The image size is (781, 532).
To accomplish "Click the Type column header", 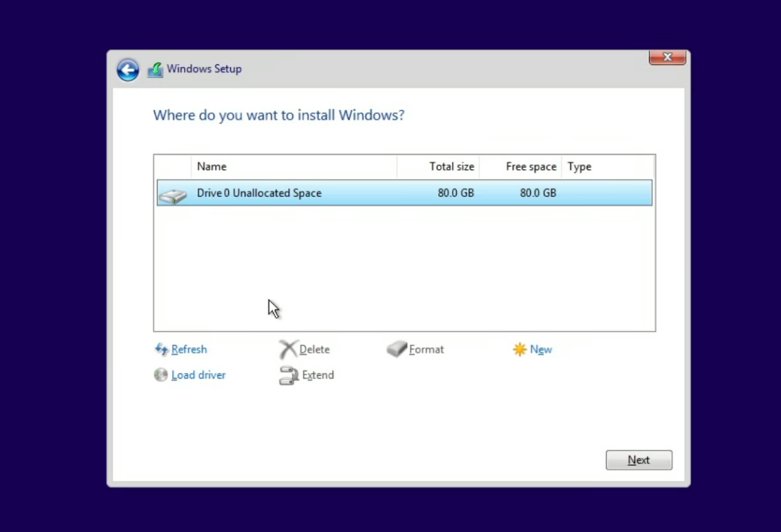I will [579, 167].
